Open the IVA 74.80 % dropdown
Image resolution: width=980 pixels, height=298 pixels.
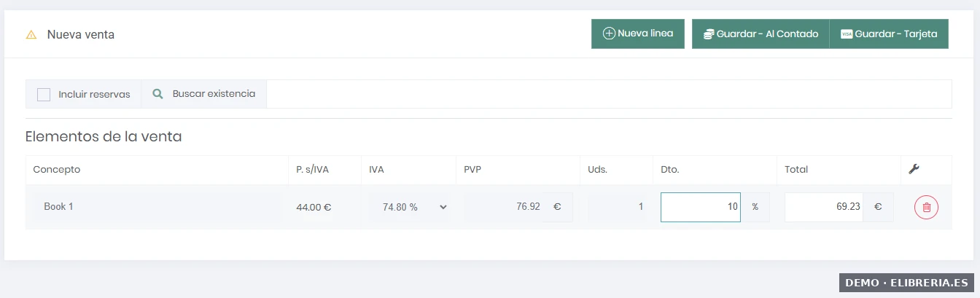pyautogui.click(x=412, y=207)
